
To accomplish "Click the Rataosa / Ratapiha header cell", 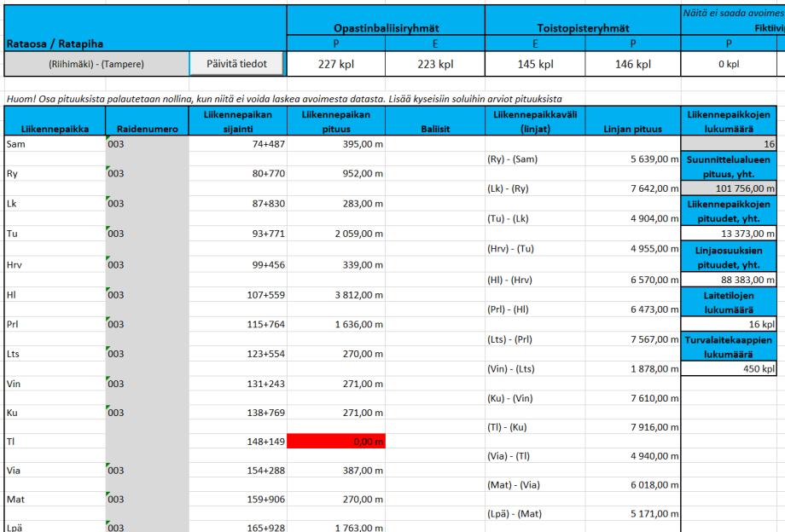I will point(145,28).
